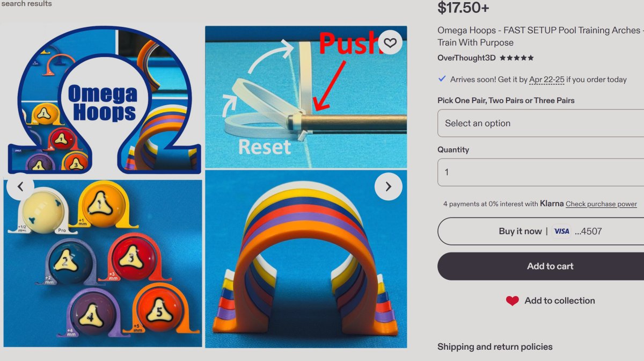This screenshot has width=644, height=361.
Task: View the numbered pool balls photo
Action: (x=103, y=263)
